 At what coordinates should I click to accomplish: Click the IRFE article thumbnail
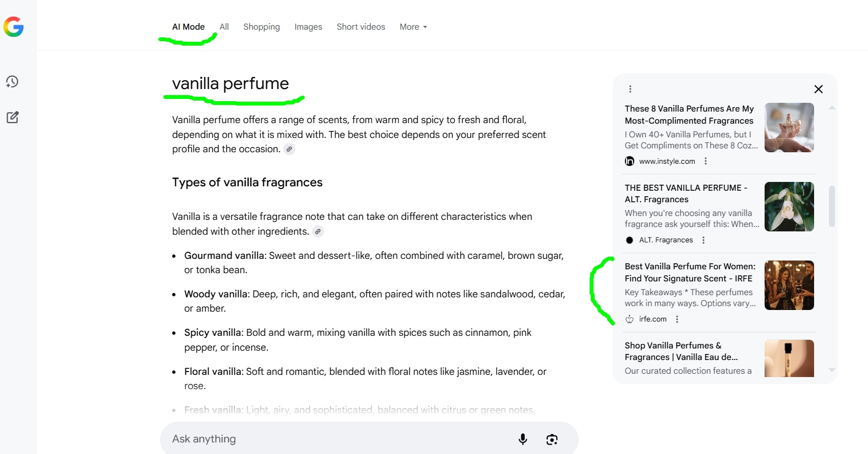789,285
